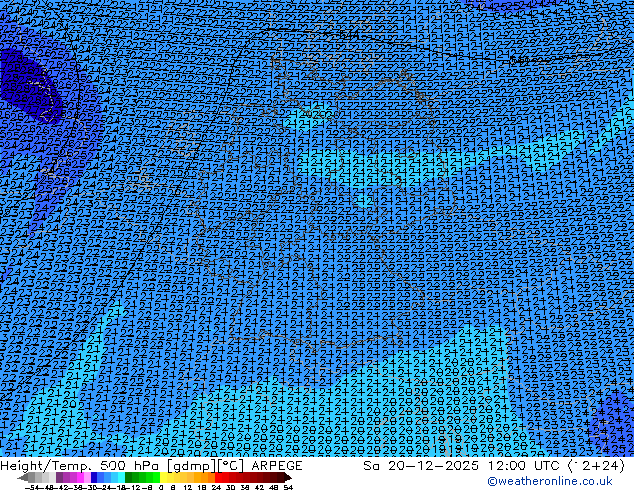Click the gray left arrow of color scale
Viewport: 634px width, 490px height.
[x=23, y=478]
